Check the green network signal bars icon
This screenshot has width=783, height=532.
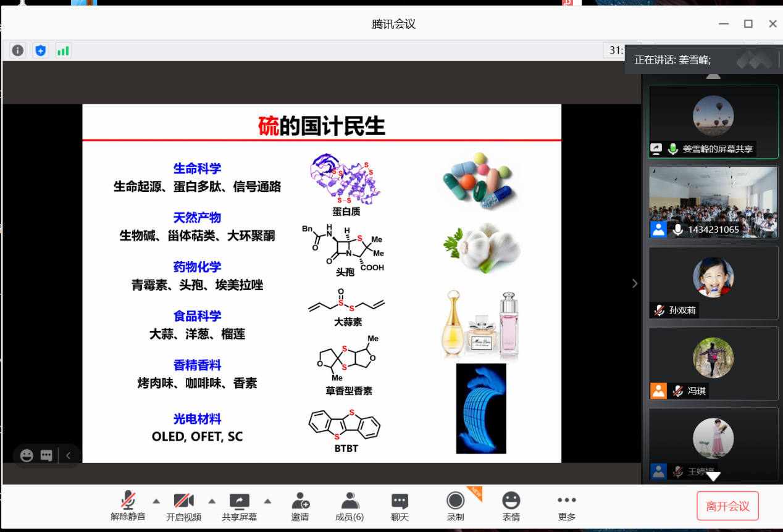click(63, 51)
